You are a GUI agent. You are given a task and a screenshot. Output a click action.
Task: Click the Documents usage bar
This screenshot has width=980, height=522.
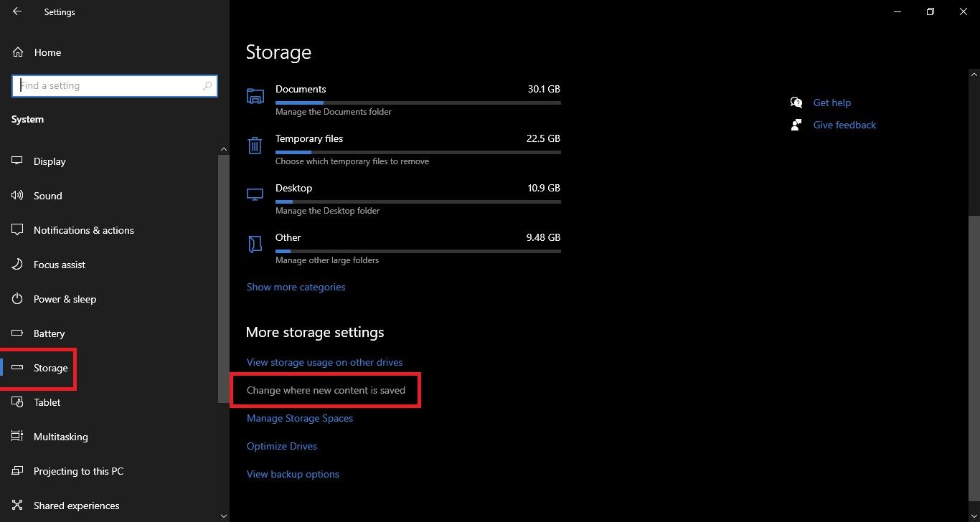[418, 103]
